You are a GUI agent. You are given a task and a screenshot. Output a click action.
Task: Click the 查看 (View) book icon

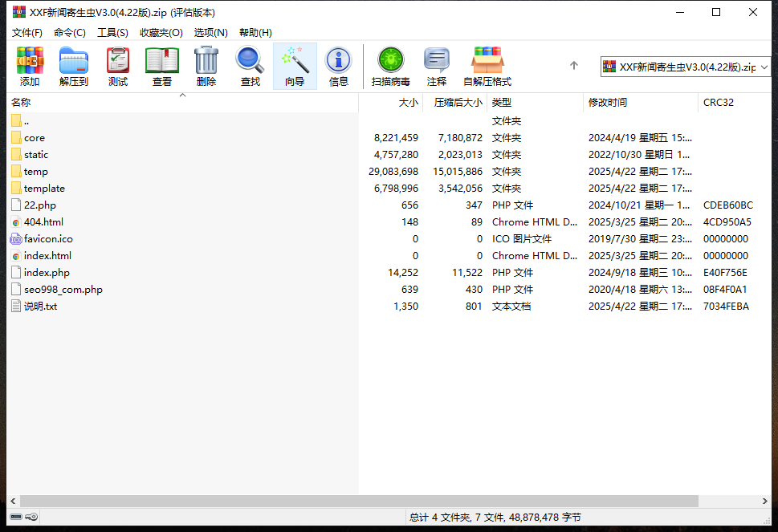pos(162,66)
